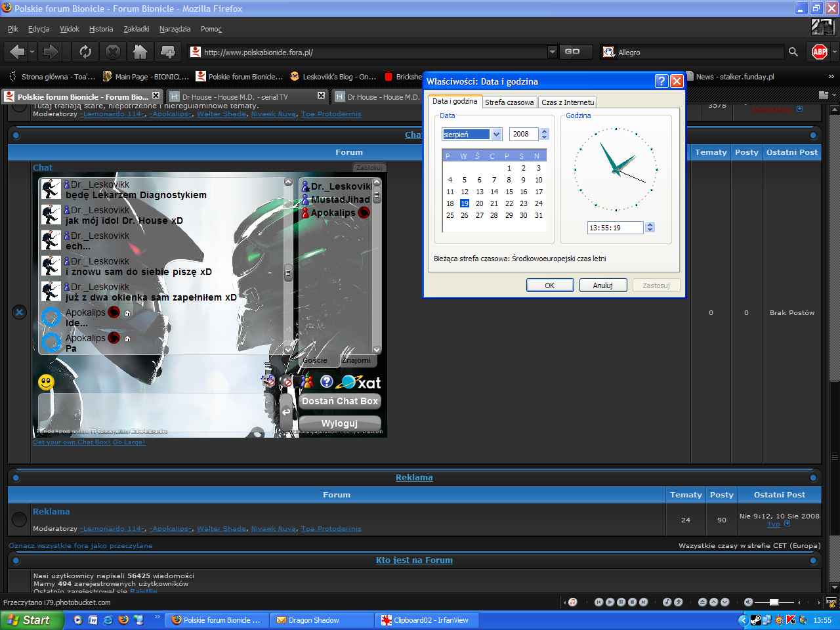Click OK in the date properties dialog
Image resolution: width=840 pixels, height=630 pixels.
(550, 285)
